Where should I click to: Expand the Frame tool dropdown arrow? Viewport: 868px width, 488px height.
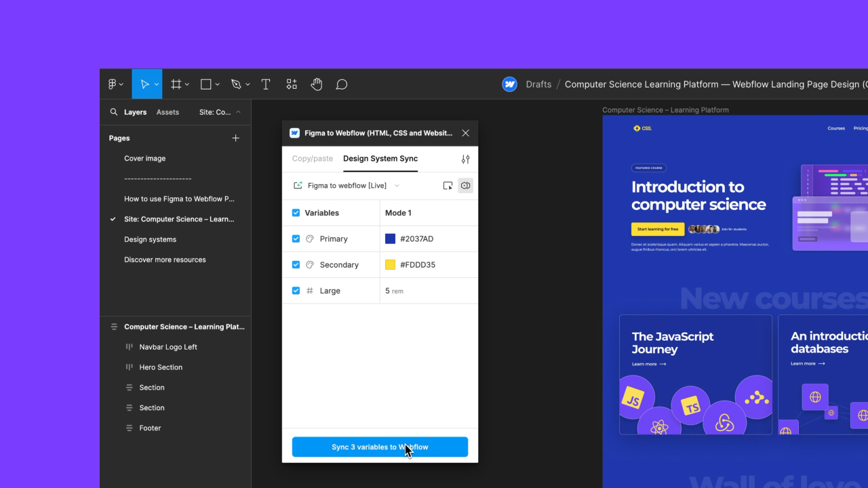tap(187, 85)
